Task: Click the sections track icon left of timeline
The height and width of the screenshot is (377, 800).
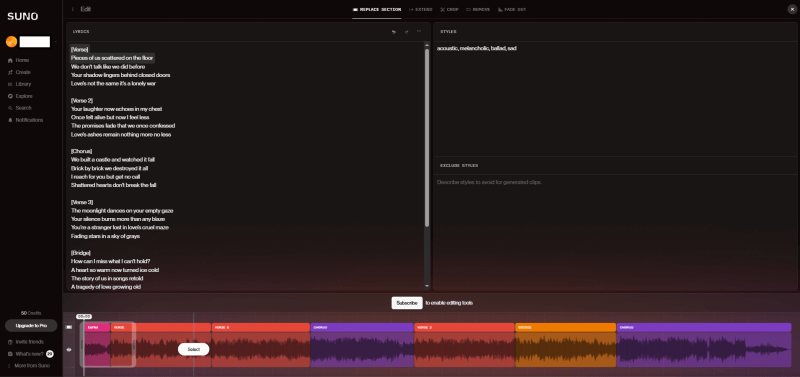Action: click(69, 328)
